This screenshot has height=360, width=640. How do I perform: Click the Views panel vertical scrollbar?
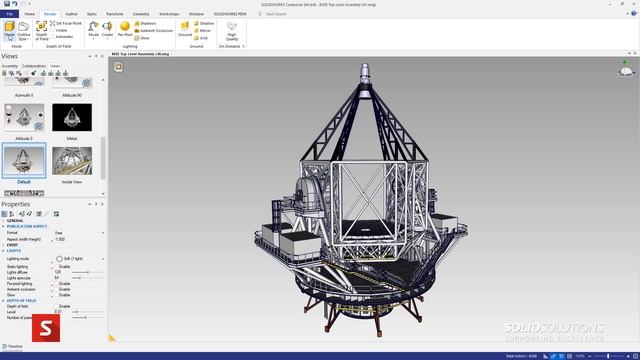point(103,158)
